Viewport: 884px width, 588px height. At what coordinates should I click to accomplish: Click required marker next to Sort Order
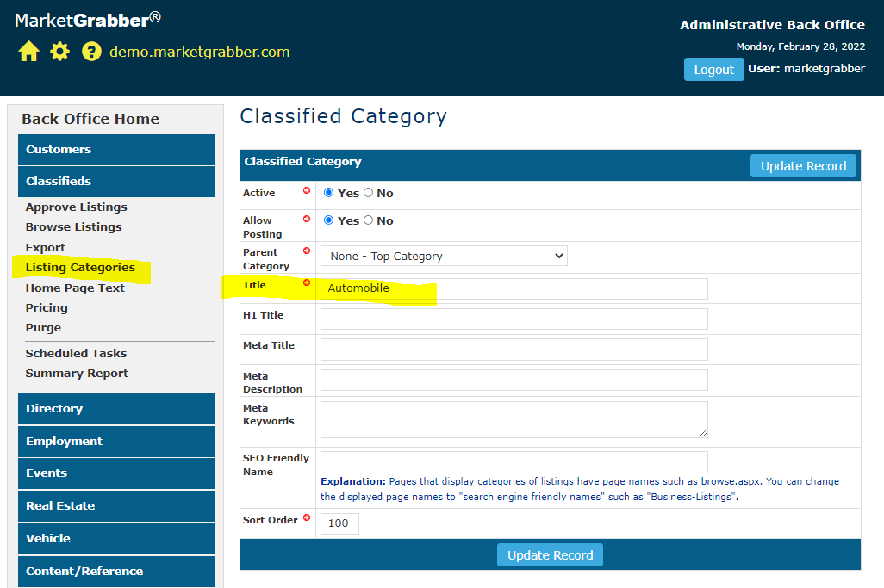point(307,517)
